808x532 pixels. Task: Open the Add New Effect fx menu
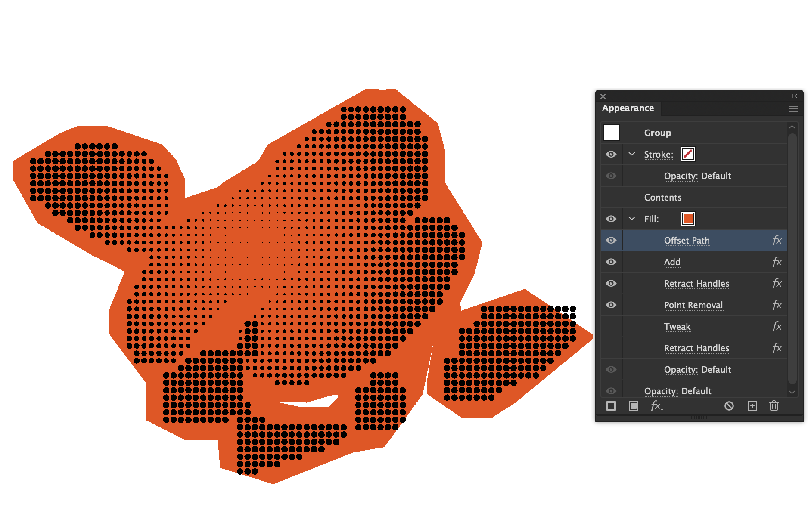[656, 406]
